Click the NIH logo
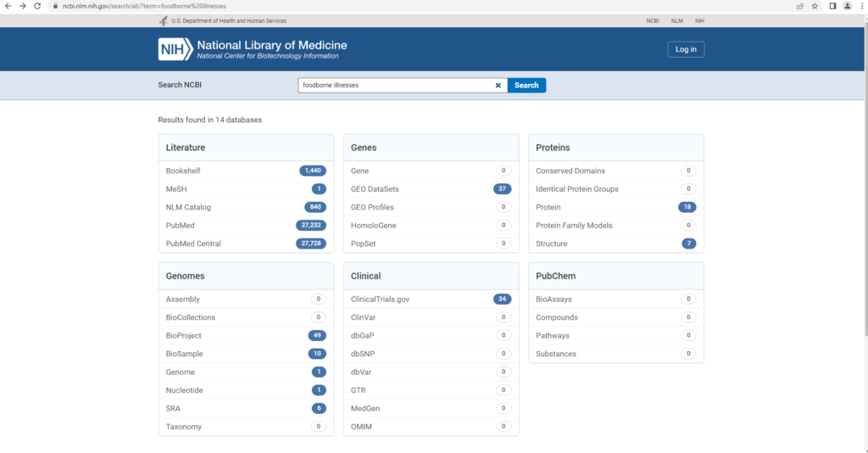This screenshot has height=453, width=868. pos(175,49)
